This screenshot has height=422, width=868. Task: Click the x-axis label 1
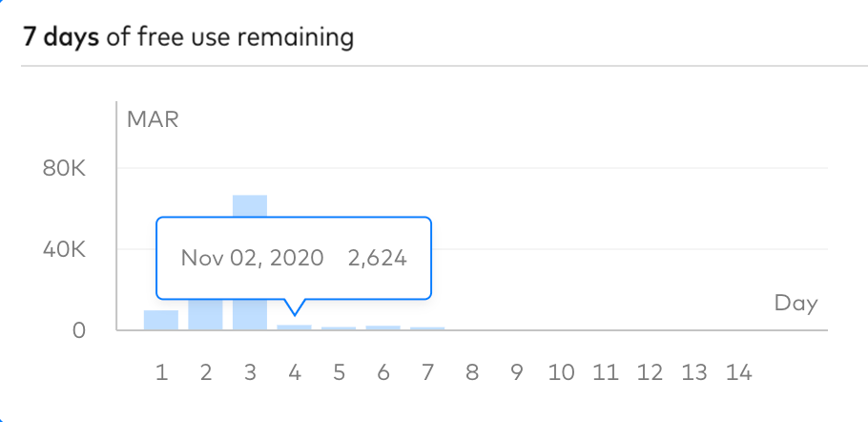tap(161, 372)
